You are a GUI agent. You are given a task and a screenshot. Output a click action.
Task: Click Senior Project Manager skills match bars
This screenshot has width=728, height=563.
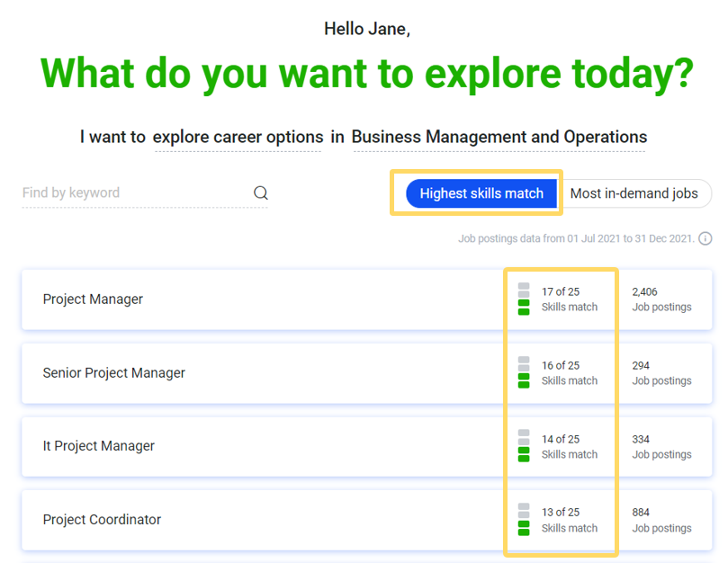click(x=524, y=372)
